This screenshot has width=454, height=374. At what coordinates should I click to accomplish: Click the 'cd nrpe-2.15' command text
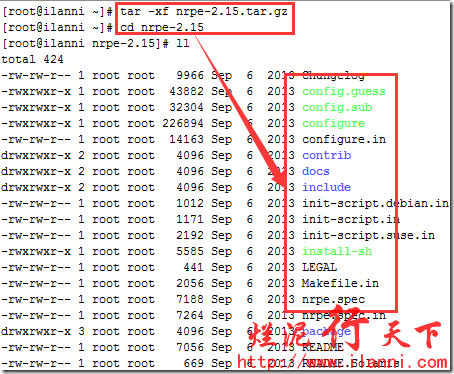pyautogui.click(x=162, y=27)
